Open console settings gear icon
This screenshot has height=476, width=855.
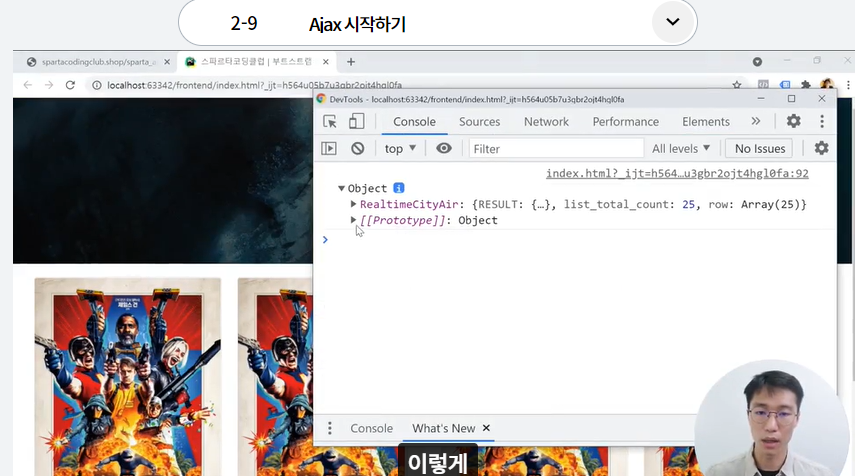tap(821, 148)
